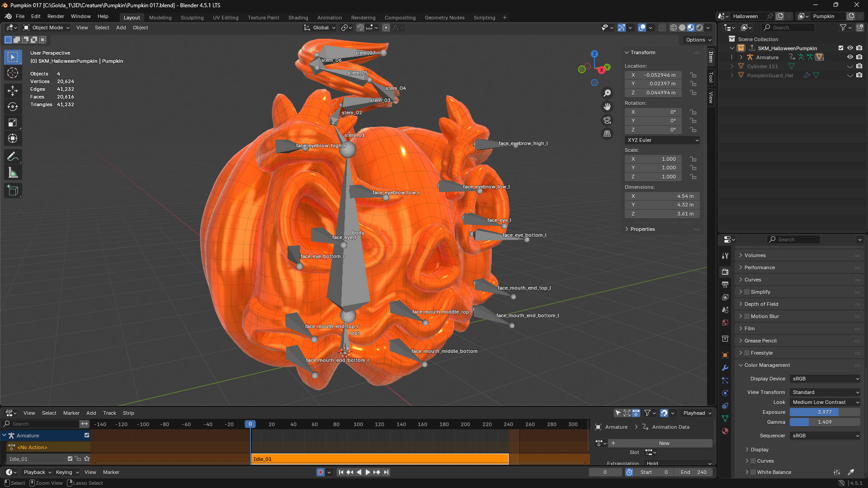The height and width of the screenshot is (488, 868).
Task: Expand the Armature item in the outliner
Action: point(741,57)
